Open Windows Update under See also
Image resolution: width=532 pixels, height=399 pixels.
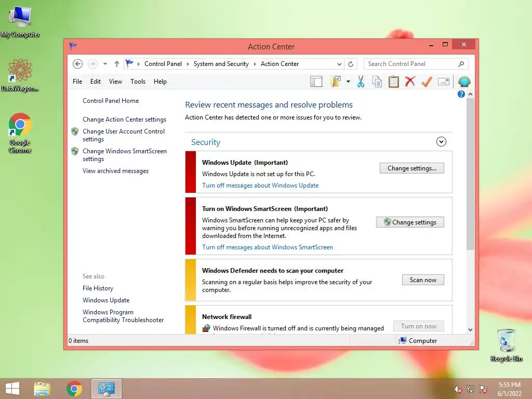click(x=106, y=300)
